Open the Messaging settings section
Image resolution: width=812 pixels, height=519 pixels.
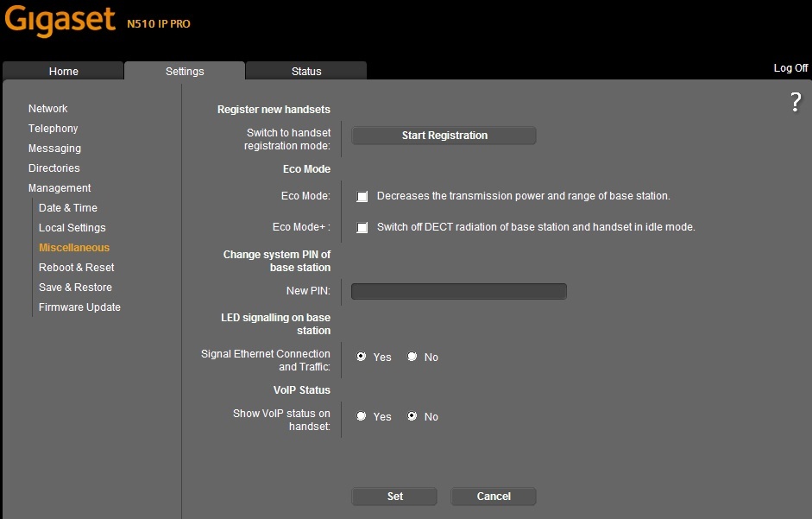coord(54,149)
